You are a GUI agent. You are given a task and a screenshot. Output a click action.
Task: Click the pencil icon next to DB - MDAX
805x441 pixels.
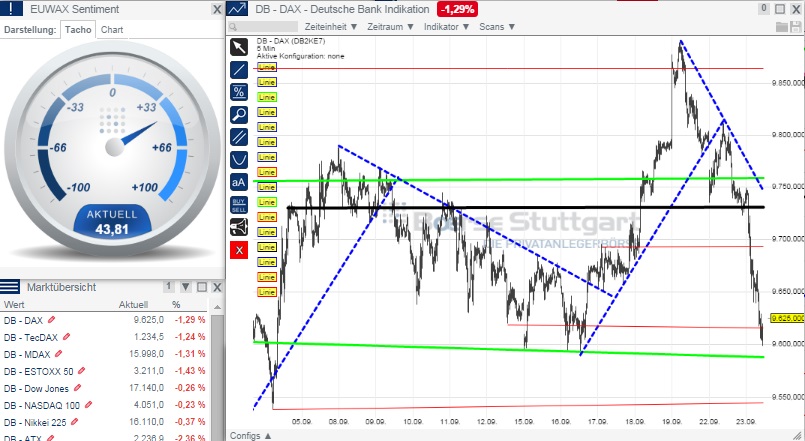pos(58,354)
